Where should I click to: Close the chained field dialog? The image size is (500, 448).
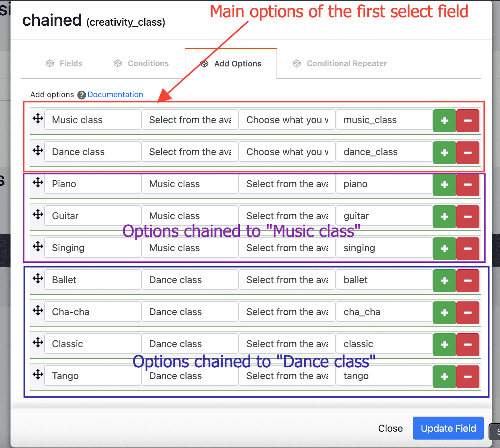coord(390,428)
